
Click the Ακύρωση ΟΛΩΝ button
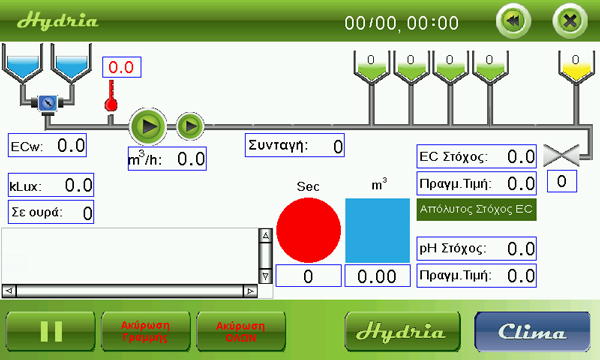pyautogui.click(x=241, y=331)
